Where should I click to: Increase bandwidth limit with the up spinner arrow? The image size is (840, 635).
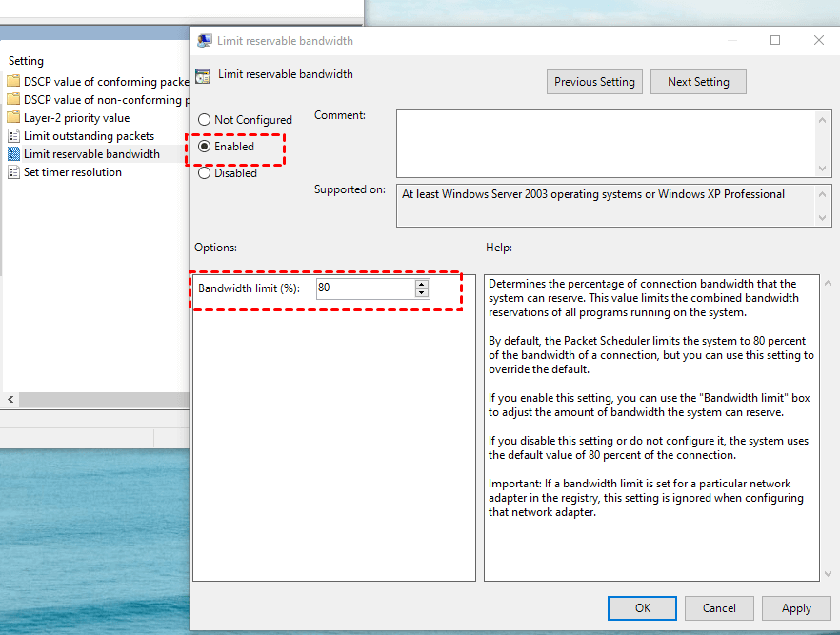tap(422, 285)
